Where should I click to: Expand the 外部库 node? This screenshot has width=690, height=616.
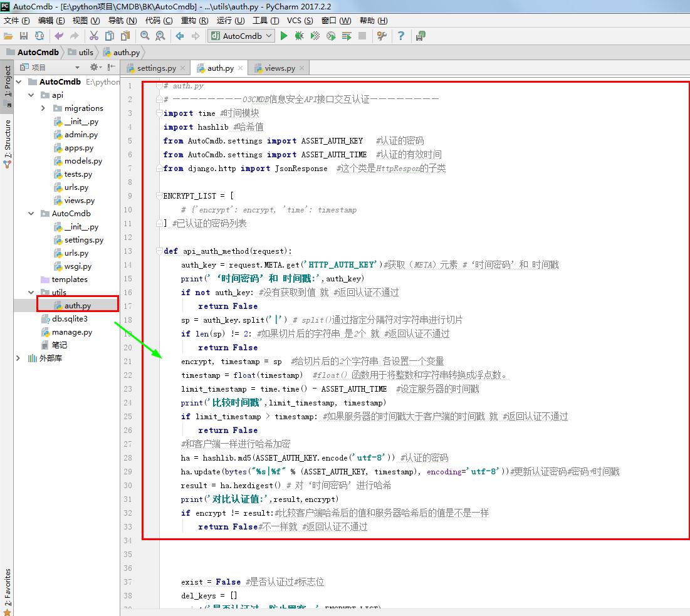pyautogui.click(x=18, y=358)
